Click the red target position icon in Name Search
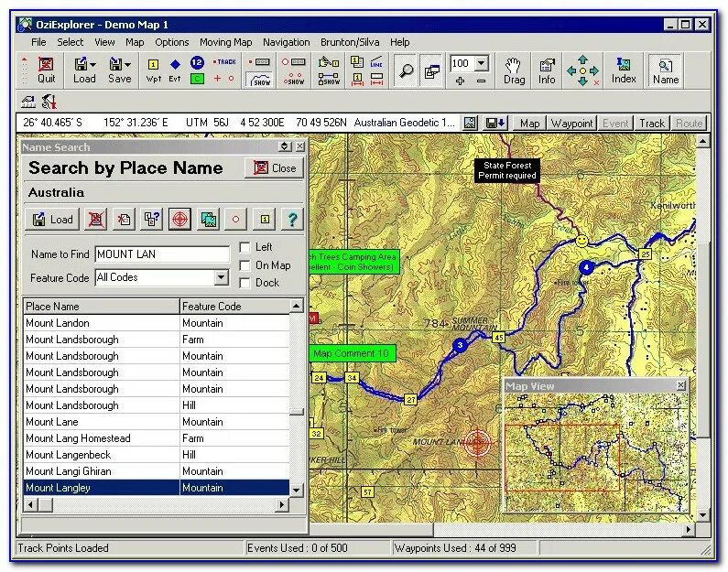The width and height of the screenshot is (728, 572). [x=180, y=219]
